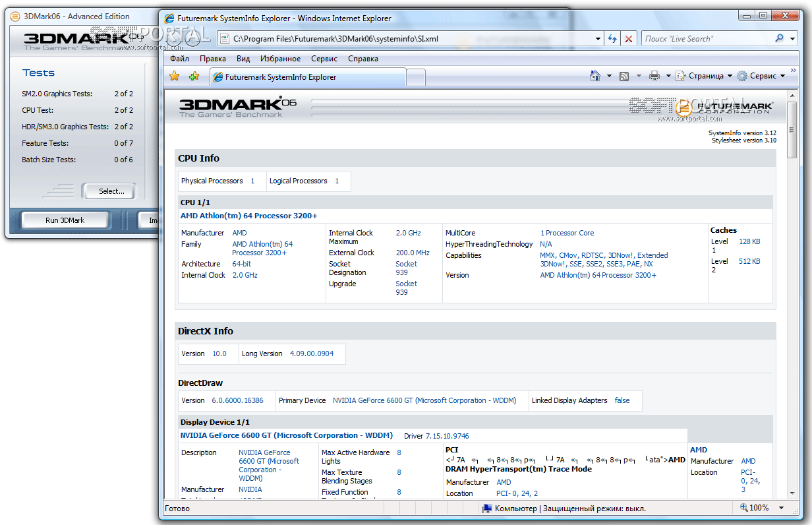This screenshot has width=812, height=525.
Task: Open the search provider dropdown arrow
Action: [x=794, y=38]
